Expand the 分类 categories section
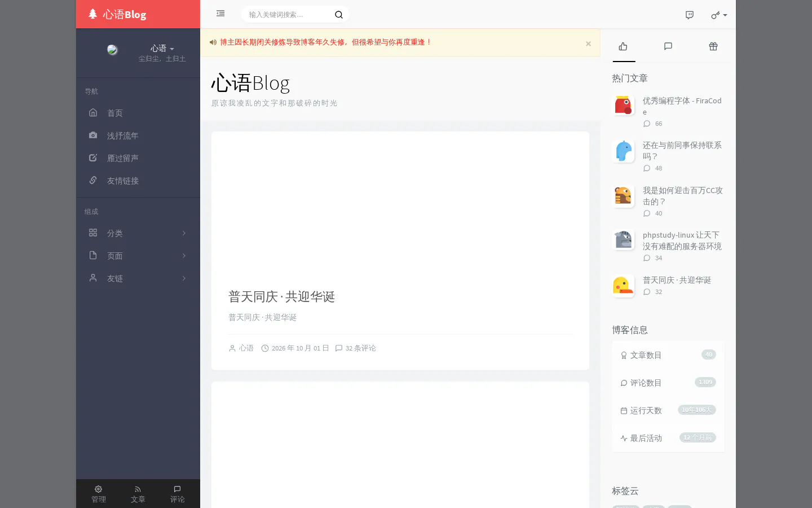 pos(138,233)
